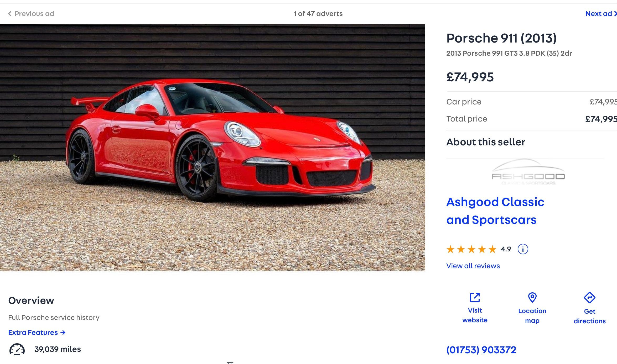This screenshot has height=364, width=617.
Task: Click the five-star rating stars
Action: 471,249
